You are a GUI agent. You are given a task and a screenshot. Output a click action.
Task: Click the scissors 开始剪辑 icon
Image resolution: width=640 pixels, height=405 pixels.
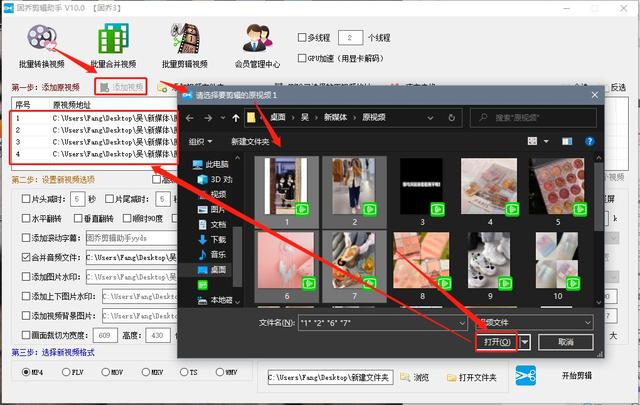tap(526, 376)
